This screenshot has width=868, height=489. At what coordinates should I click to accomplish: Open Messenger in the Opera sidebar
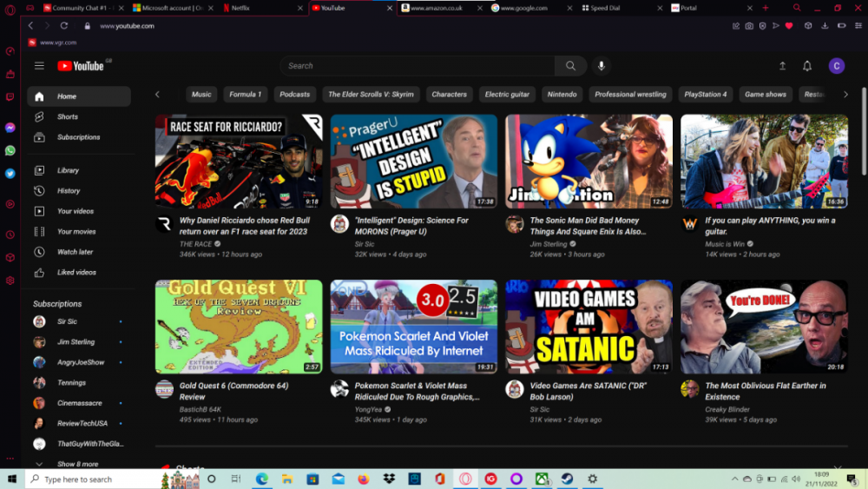point(10,128)
